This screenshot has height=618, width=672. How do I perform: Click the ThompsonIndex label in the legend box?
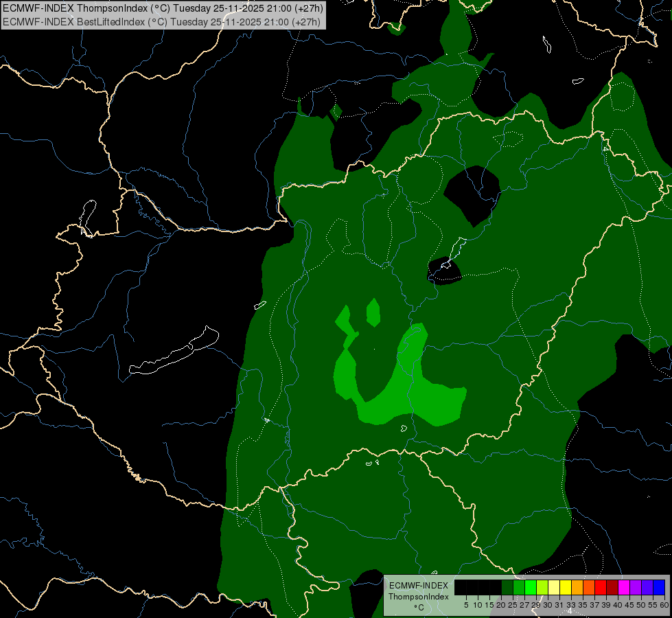click(x=419, y=597)
